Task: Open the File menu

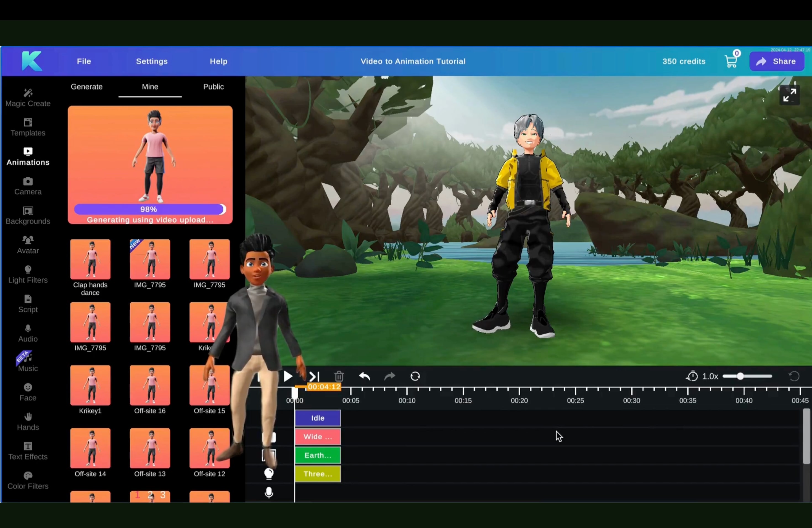Action: 84,61
